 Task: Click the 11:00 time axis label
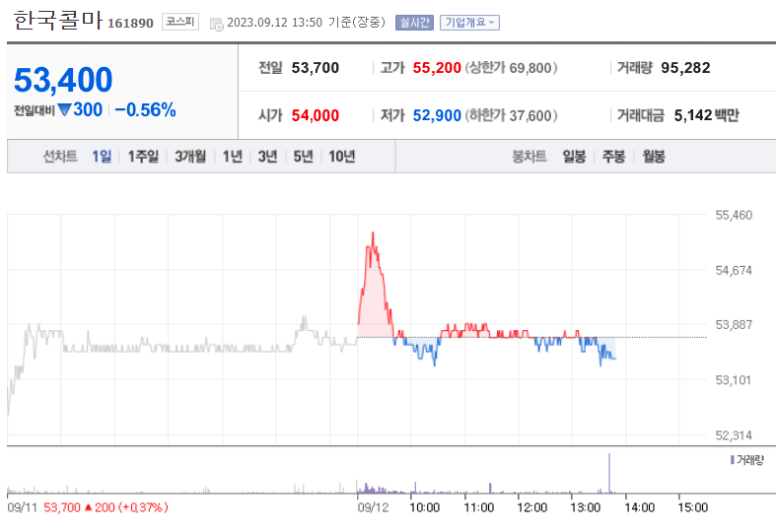coord(479,507)
